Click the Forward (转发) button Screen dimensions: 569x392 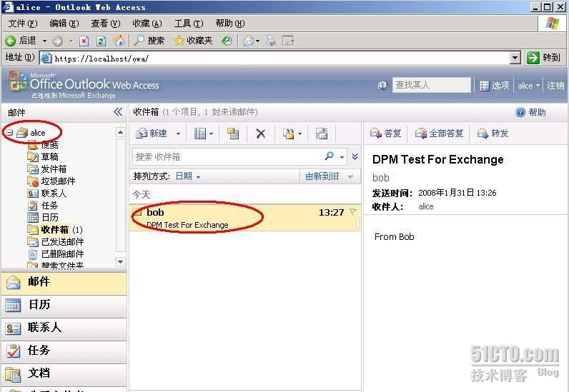point(493,134)
